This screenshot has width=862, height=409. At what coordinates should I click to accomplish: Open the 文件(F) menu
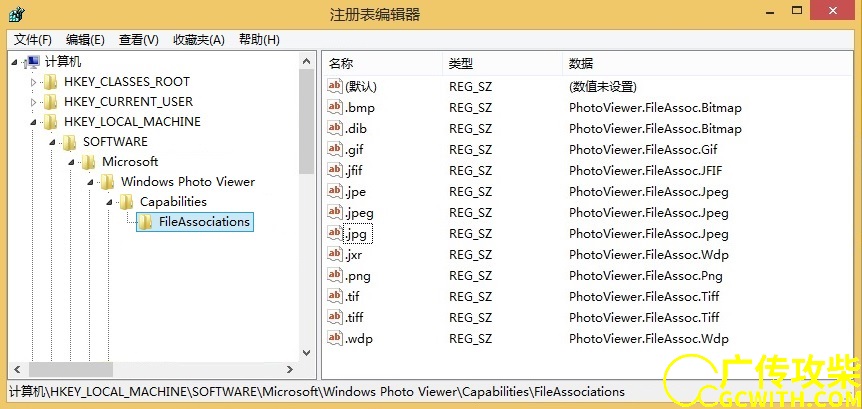33,40
